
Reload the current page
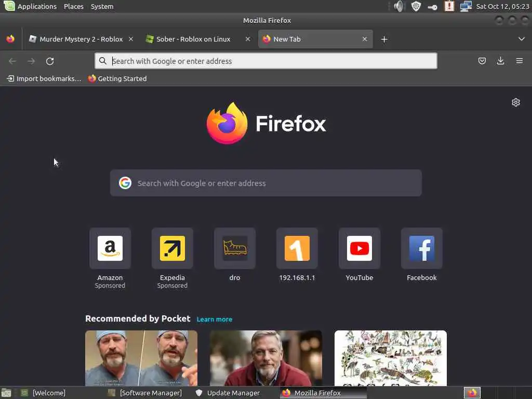[x=50, y=61]
